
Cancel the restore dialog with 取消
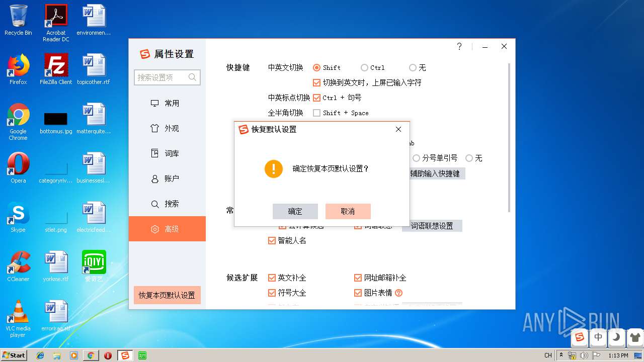coord(348,211)
